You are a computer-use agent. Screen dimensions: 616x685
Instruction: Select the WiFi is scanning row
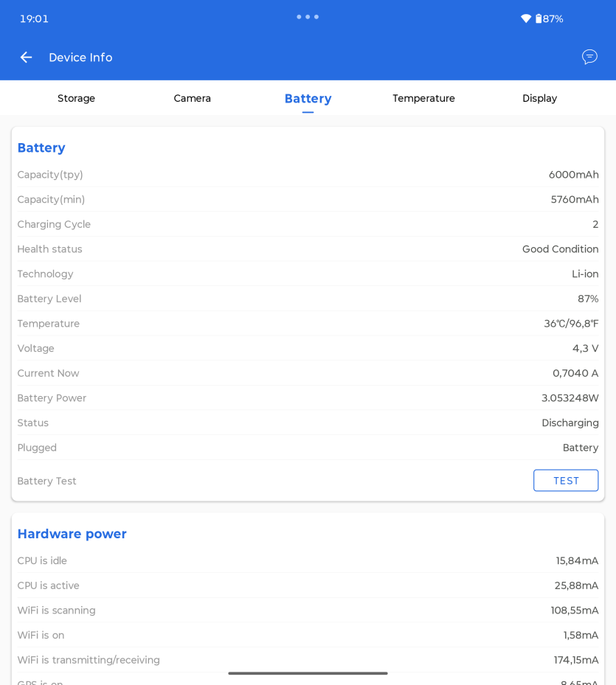pyautogui.click(x=308, y=611)
